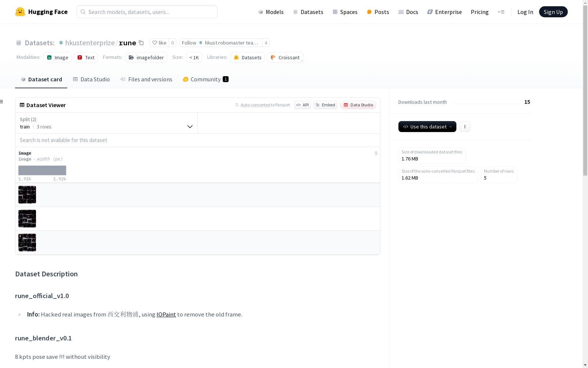The width and height of the screenshot is (588, 368).
Task: Open Docs in the top navigation
Action: click(408, 12)
